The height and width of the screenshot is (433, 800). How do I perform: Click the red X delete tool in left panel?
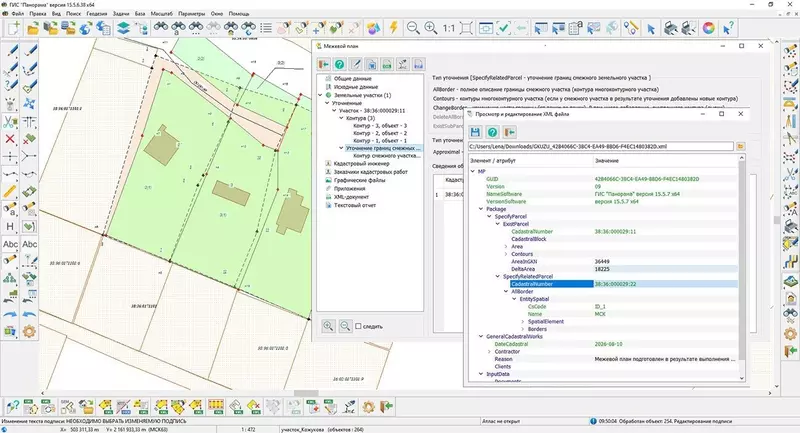10,139
